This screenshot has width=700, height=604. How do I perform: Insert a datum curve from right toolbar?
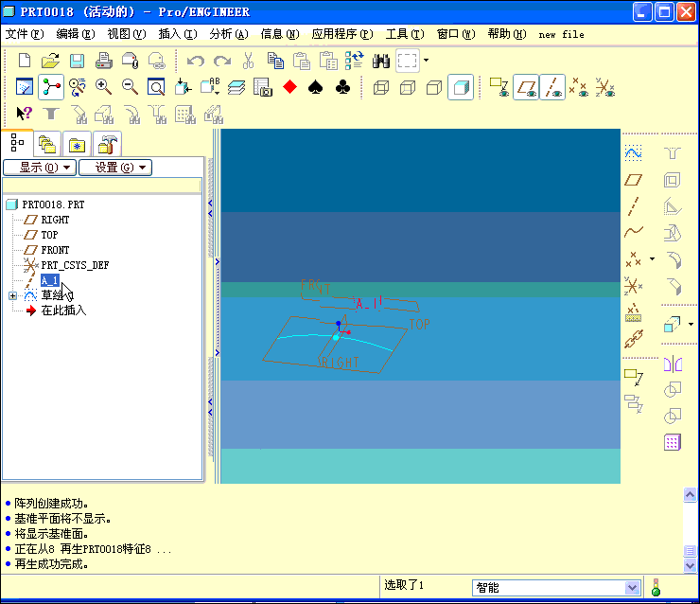(x=633, y=232)
